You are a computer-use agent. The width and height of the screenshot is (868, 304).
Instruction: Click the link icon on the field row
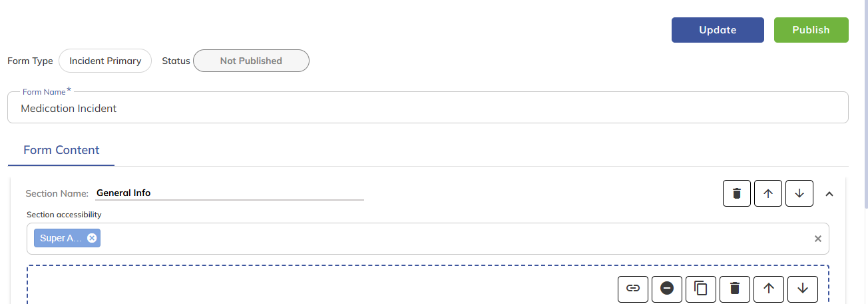pos(633,289)
